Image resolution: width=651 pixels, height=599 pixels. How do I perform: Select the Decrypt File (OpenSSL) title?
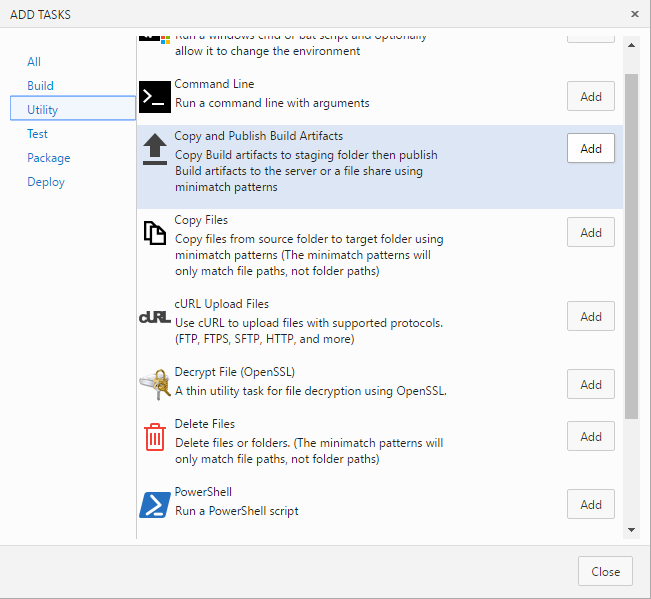click(235, 372)
